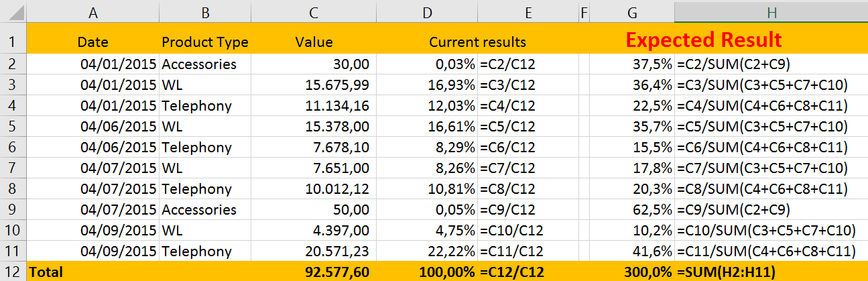Viewport: 868px width, 281px height.
Task: Select the cell showing 41,6%
Action: [x=631, y=251]
